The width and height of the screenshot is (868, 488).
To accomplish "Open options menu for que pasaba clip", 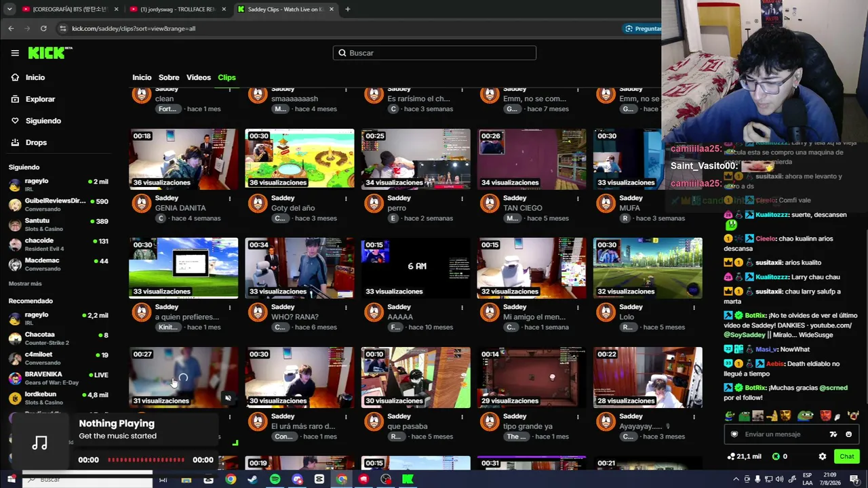I will [x=462, y=417].
